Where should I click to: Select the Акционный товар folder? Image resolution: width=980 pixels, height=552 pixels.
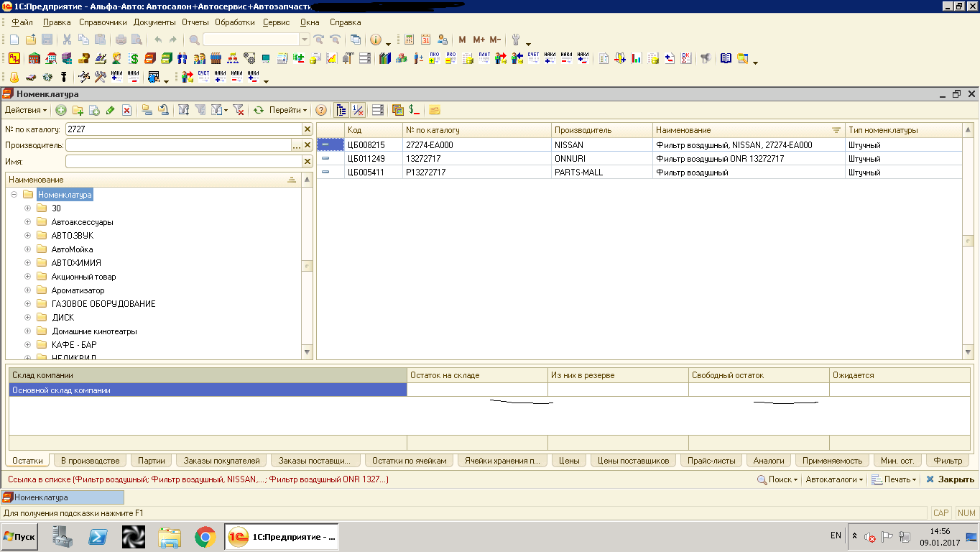coord(83,277)
